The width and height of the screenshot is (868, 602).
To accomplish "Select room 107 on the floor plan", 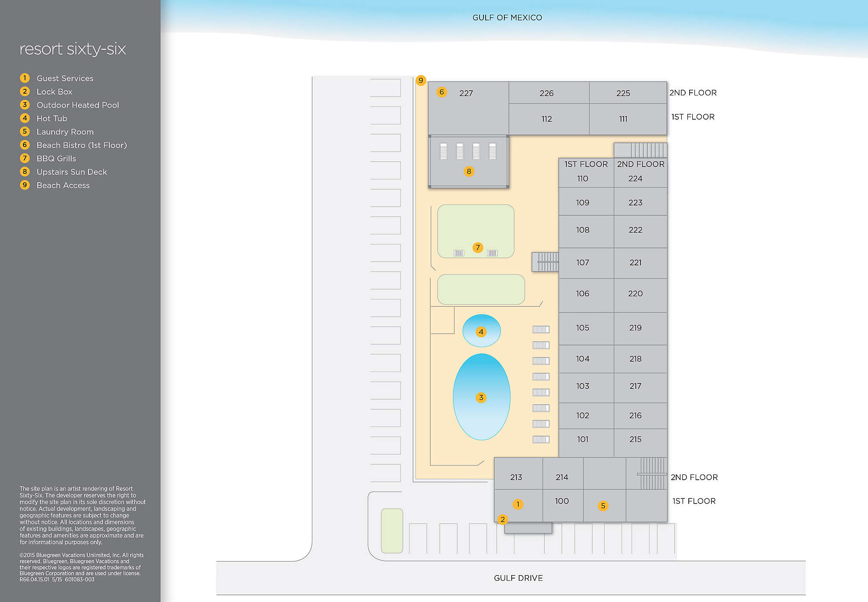I will tap(582, 262).
